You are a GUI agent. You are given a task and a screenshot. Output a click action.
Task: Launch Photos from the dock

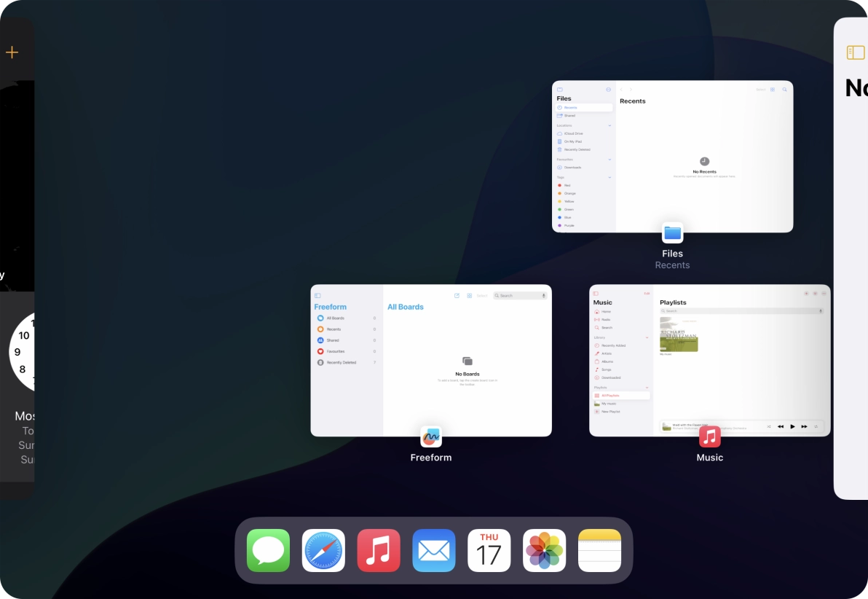tap(545, 550)
